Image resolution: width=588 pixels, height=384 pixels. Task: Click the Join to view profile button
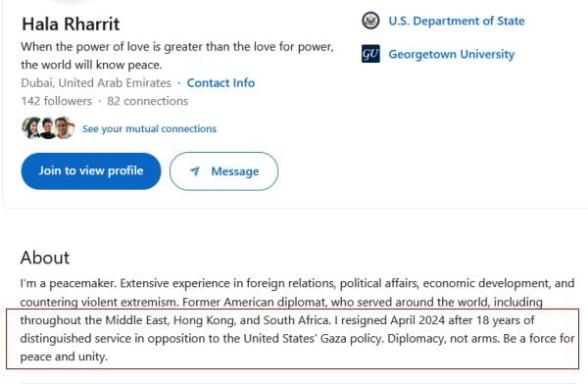coord(91,171)
